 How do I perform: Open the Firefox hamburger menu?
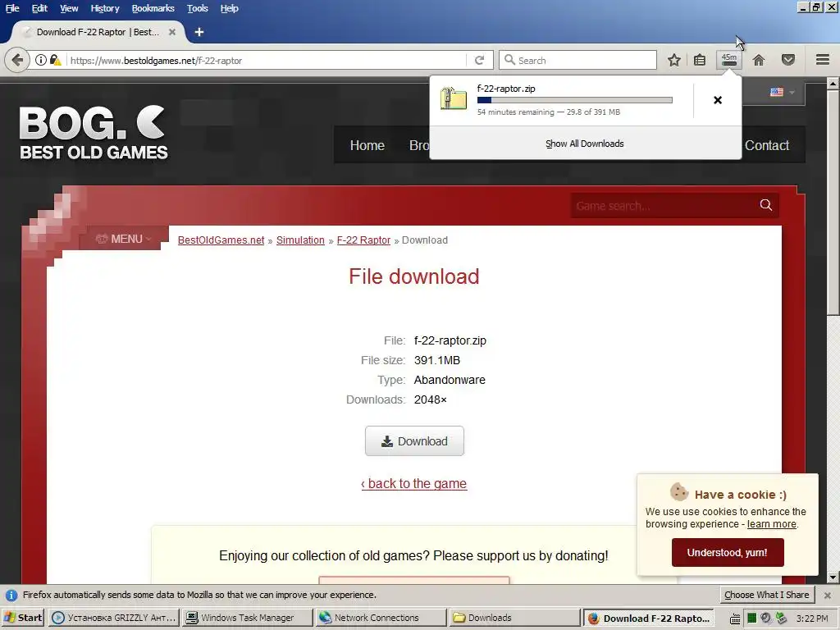[x=823, y=59]
